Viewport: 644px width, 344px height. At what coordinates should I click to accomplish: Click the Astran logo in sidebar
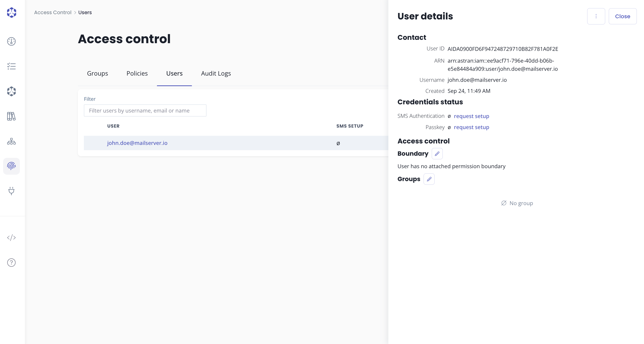point(11,12)
